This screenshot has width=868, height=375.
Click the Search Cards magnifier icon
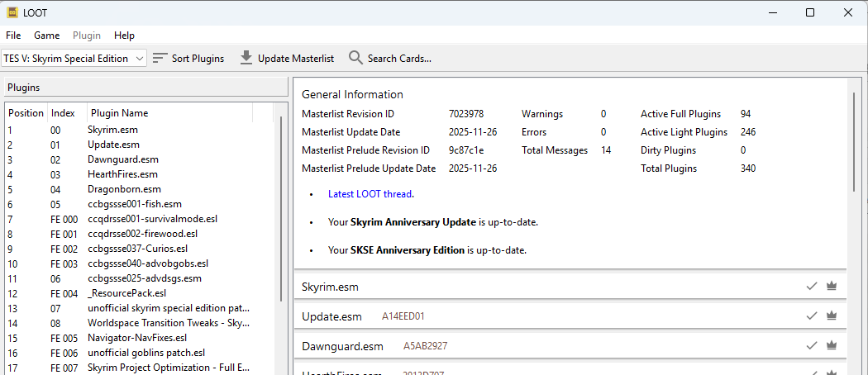pos(355,59)
